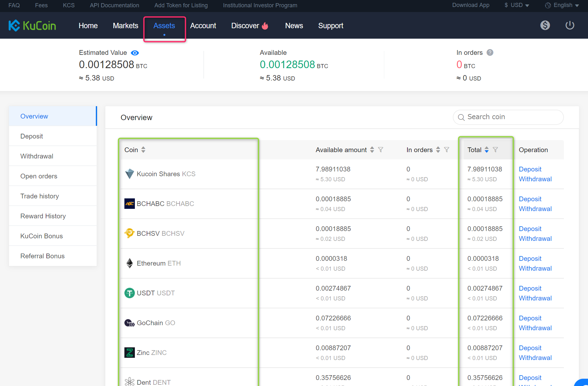Select Open orders in sidebar
The width and height of the screenshot is (588, 386).
[53, 176]
